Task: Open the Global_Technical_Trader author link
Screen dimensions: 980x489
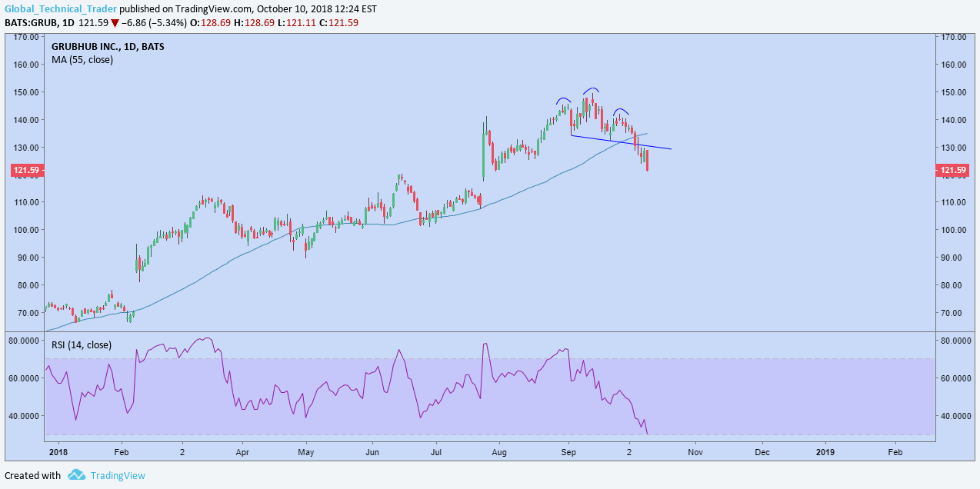Action: [61, 9]
